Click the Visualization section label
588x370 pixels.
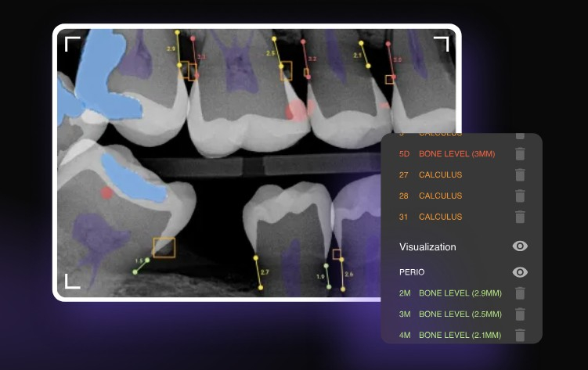pos(427,247)
